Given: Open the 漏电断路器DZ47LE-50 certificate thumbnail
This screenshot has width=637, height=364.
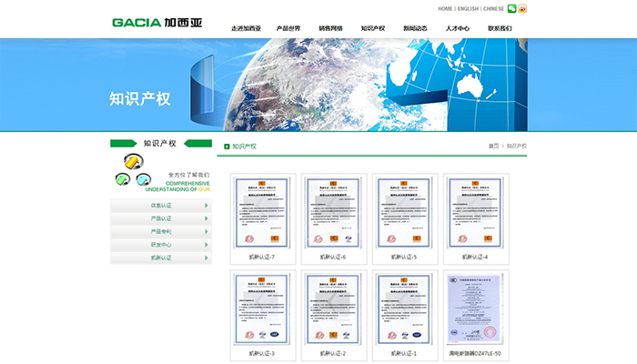Looking at the screenshot, I should 475,309.
